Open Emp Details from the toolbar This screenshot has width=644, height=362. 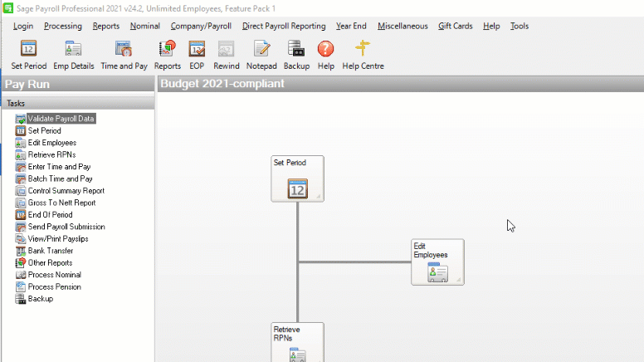(x=73, y=50)
